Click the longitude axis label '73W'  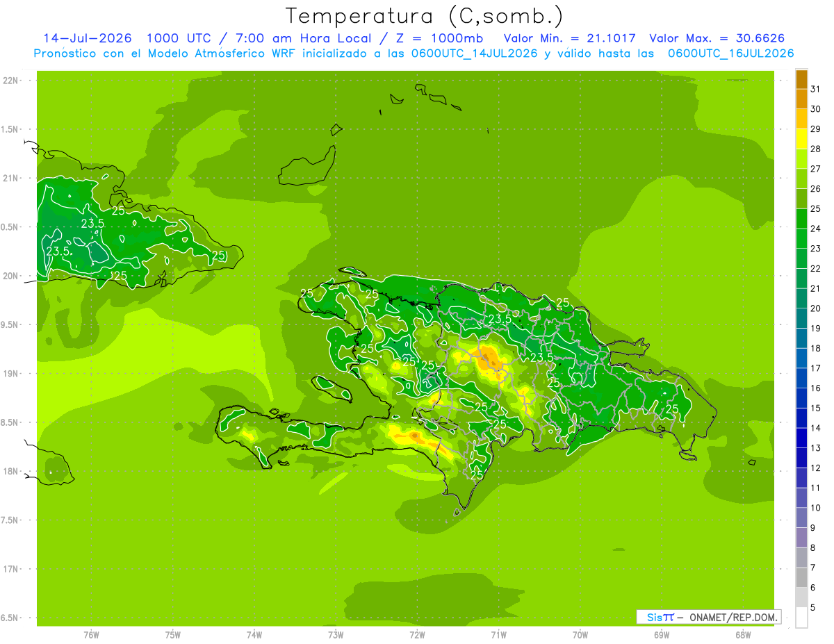(x=336, y=634)
